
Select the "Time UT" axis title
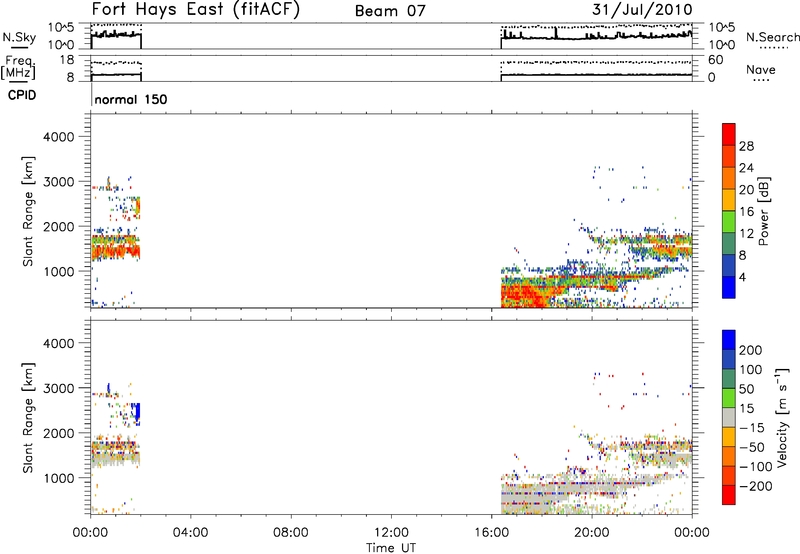tap(391, 548)
